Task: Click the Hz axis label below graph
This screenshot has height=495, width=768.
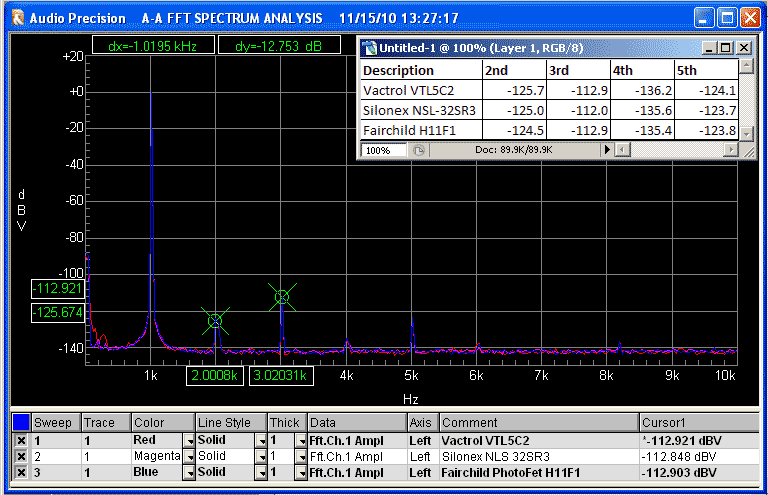Action: point(410,399)
